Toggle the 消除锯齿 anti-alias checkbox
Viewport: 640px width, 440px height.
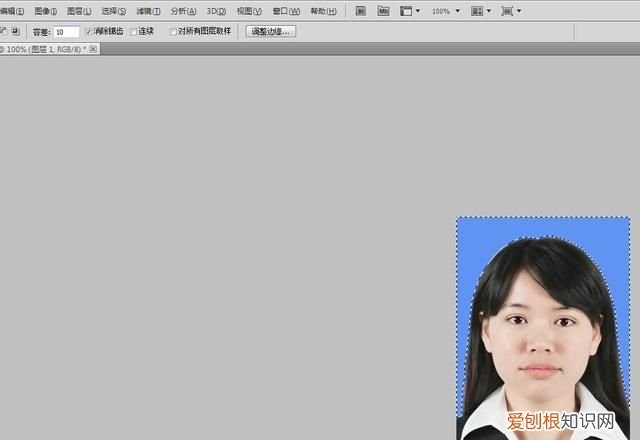coord(89,31)
